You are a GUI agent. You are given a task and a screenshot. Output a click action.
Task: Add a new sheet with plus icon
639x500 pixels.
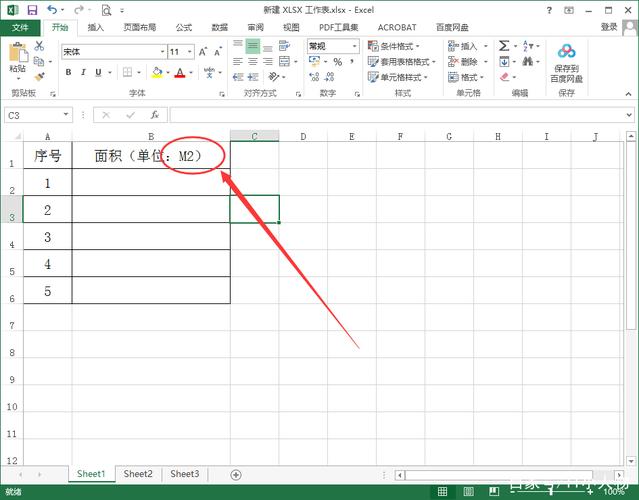click(236, 474)
